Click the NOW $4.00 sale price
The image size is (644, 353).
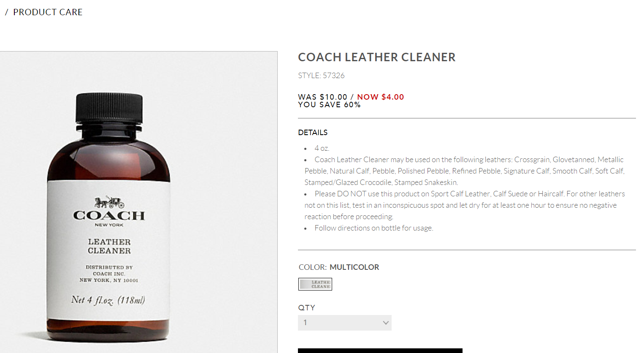pos(381,97)
